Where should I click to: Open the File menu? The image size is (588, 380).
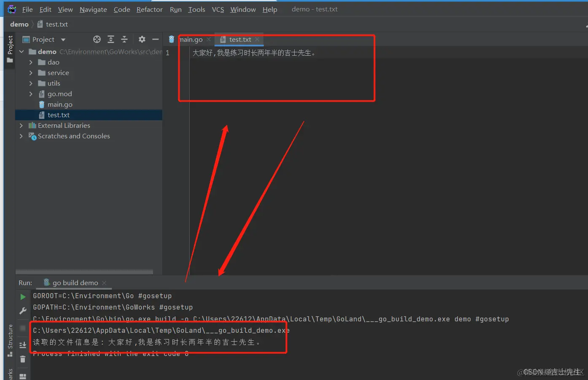click(x=27, y=9)
